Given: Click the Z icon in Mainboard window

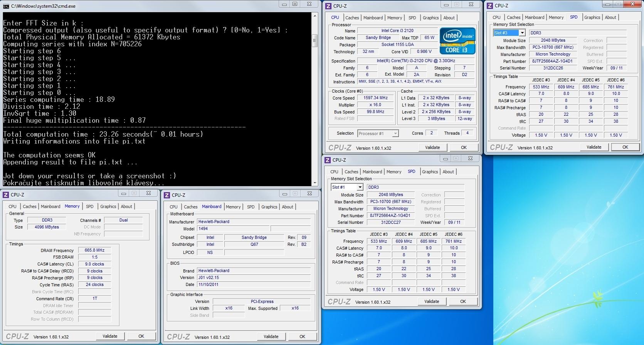Looking at the screenshot, I should click(x=167, y=195).
